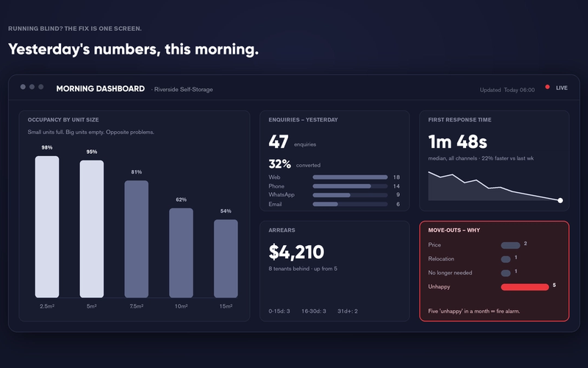The width and height of the screenshot is (588, 368).
Task: Select the 'Updated Today 06:00' timestamp
Action: [x=507, y=90]
